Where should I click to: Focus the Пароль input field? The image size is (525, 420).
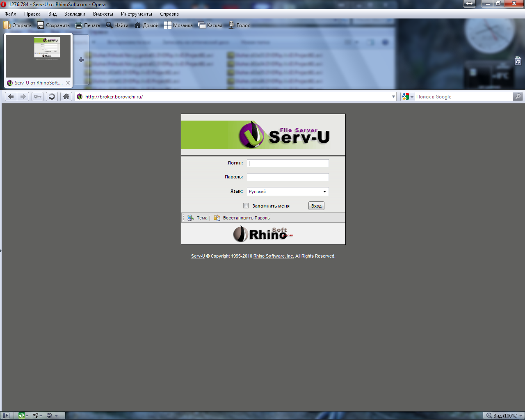(288, 177)
